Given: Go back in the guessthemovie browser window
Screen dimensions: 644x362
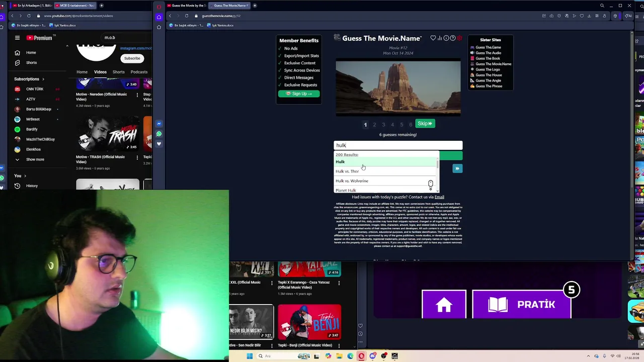Looking at the screenshot, I should click(x=170, y=16).
